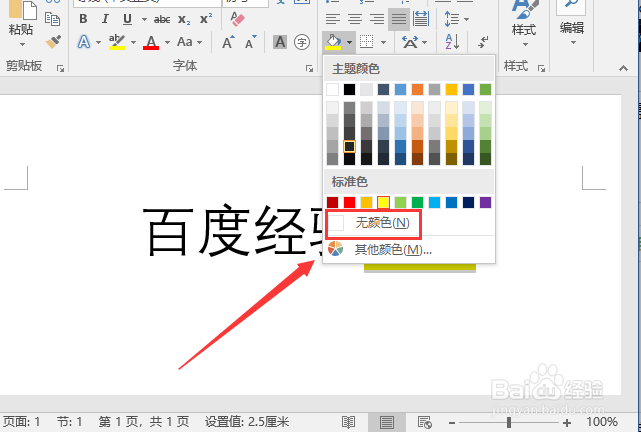Pick gold theme color swatch
The height and width of the screenshot is (432, 641).
(x=451, y=90)
